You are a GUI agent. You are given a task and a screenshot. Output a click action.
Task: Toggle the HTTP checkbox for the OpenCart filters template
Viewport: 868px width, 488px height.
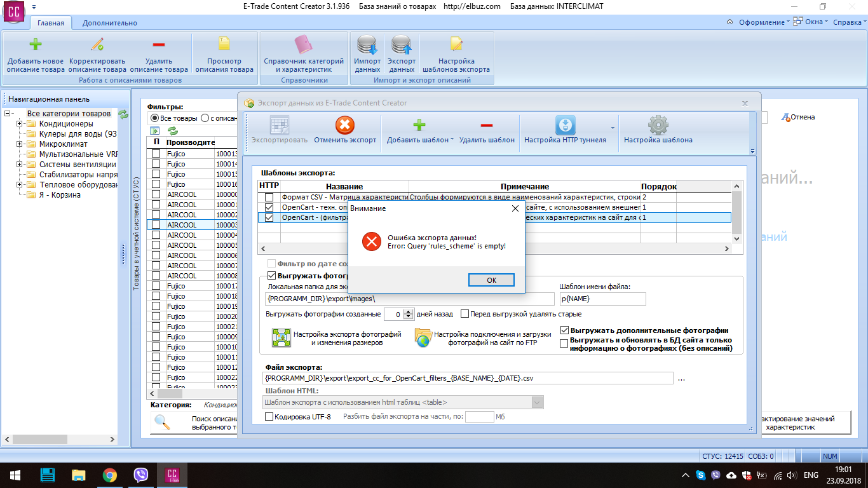(269, 218)
